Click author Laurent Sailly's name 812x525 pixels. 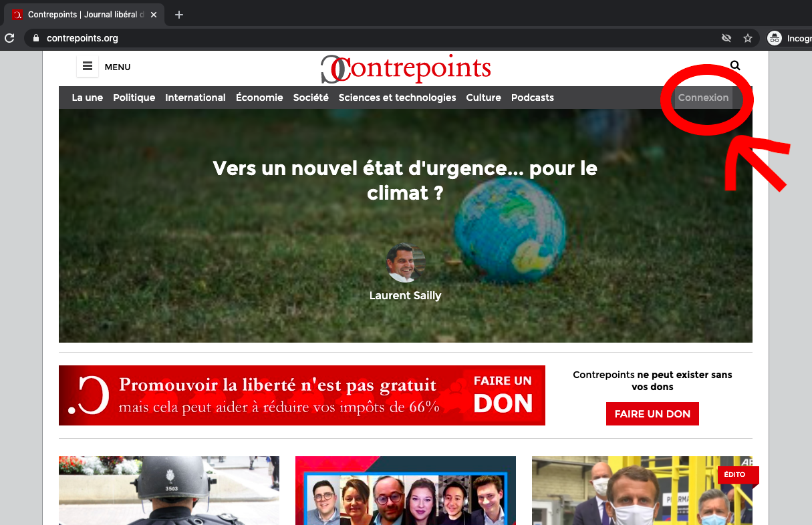[x=405, y=295]
